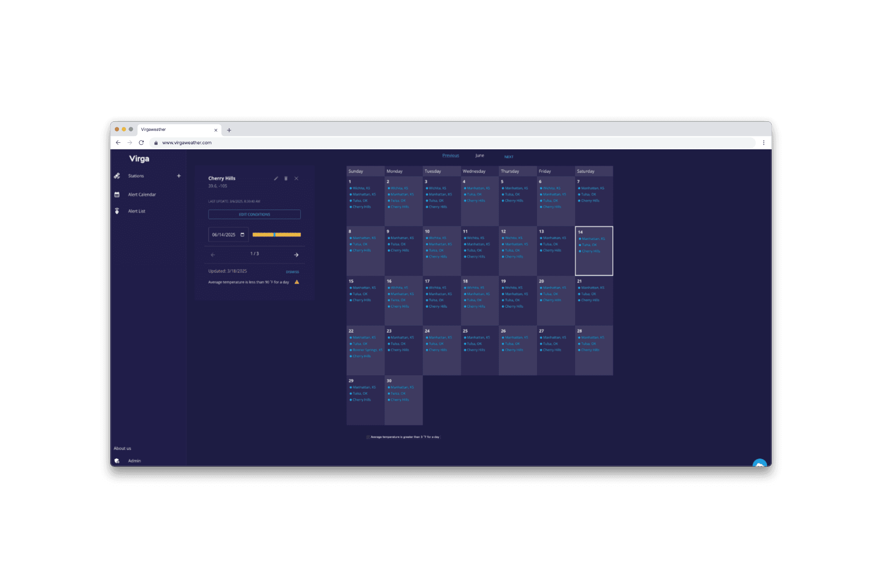Image resolution: width=882 pixels, height=588 pixels.
Task: Click the Alert List sidebar icon
Action: (117, 211)
